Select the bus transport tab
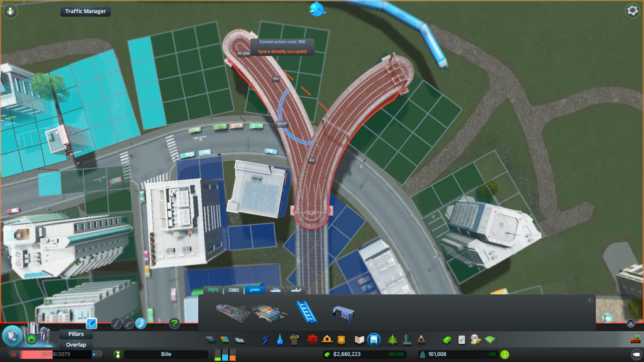Screen dimensions: 644x362 click(x=213, y=290)
